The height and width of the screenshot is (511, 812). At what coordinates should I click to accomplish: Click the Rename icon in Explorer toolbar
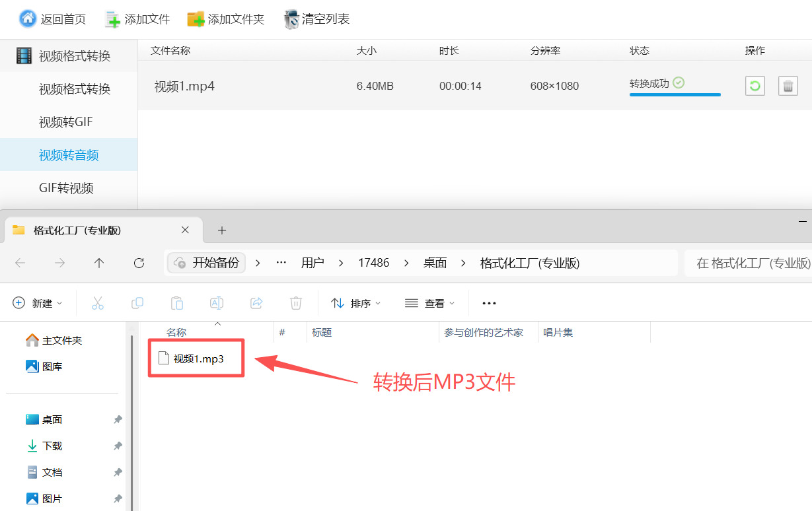tap(217, 303)
